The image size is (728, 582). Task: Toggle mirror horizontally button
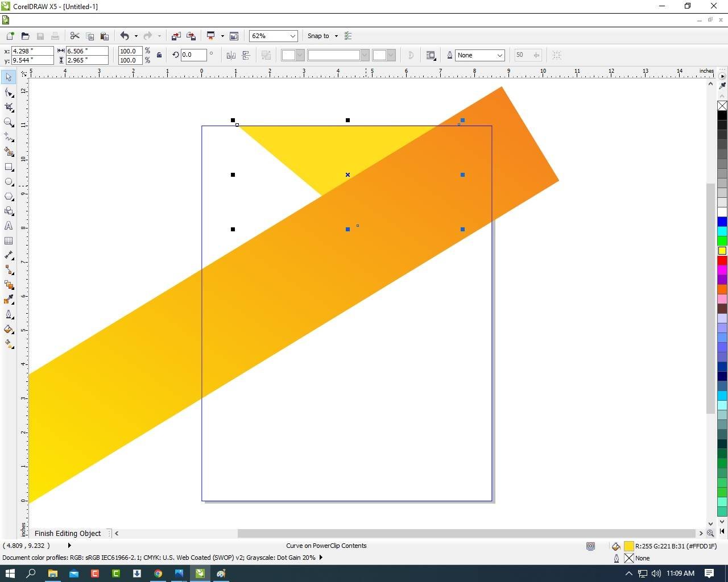point(231,55)
